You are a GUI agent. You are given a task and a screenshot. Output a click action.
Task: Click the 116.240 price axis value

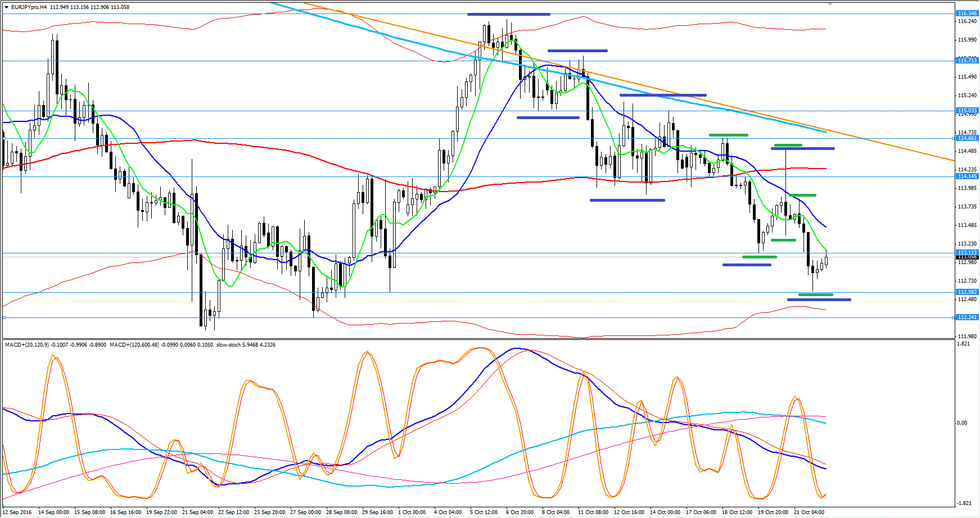click(967, 21)
